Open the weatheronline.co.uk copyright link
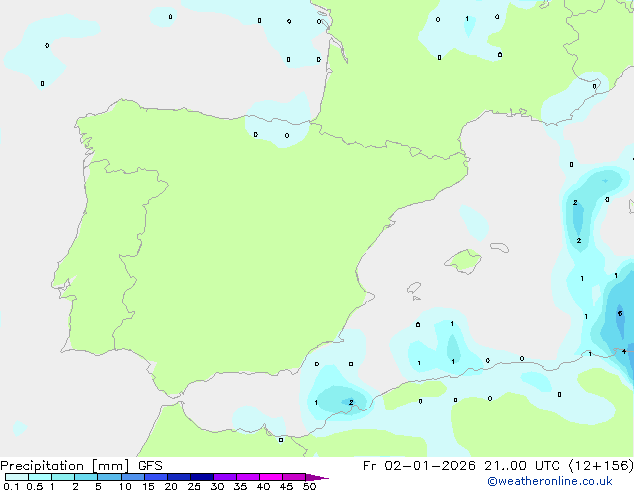This screenshot has height=490, width=634. [x=549, y=481]
